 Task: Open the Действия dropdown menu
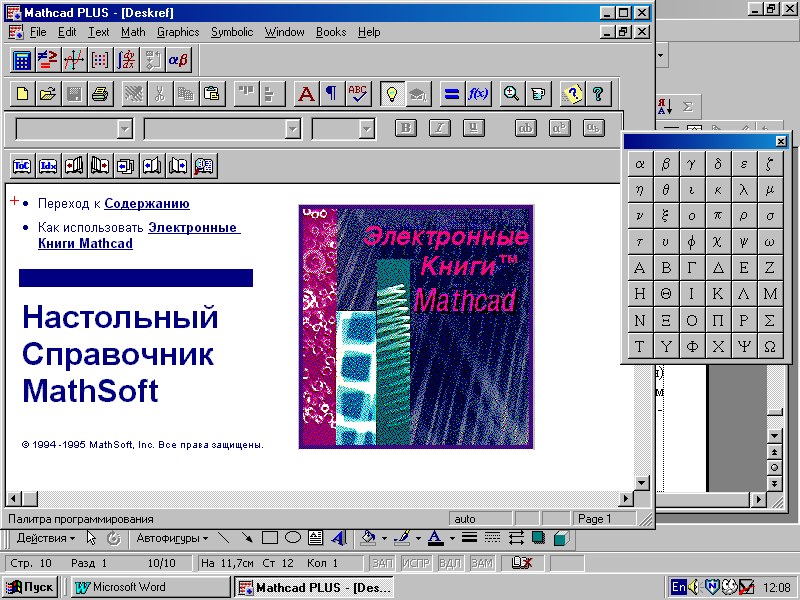[x=46, y=538]
